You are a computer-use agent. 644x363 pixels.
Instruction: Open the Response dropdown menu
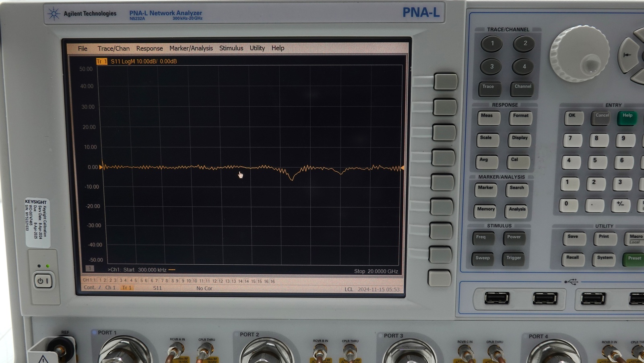149,48
